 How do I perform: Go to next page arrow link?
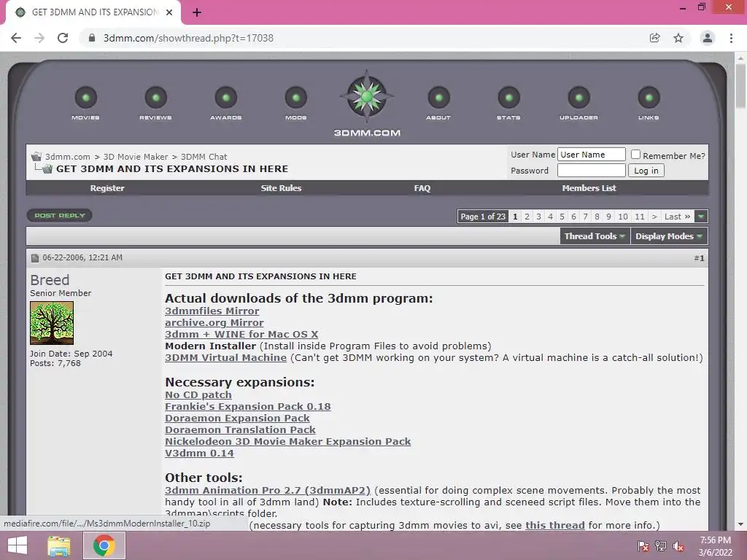tap(654, 217)
